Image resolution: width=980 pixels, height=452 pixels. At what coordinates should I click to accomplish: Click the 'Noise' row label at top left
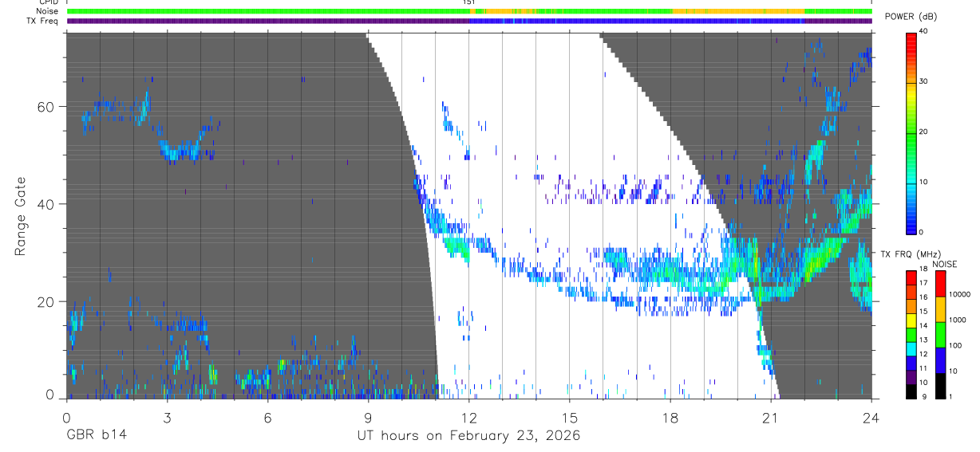pyautogui.click(x=47, y=11)
